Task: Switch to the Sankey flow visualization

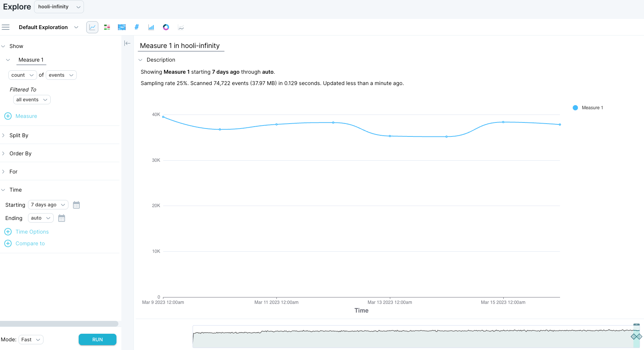Action: point(122,27)
